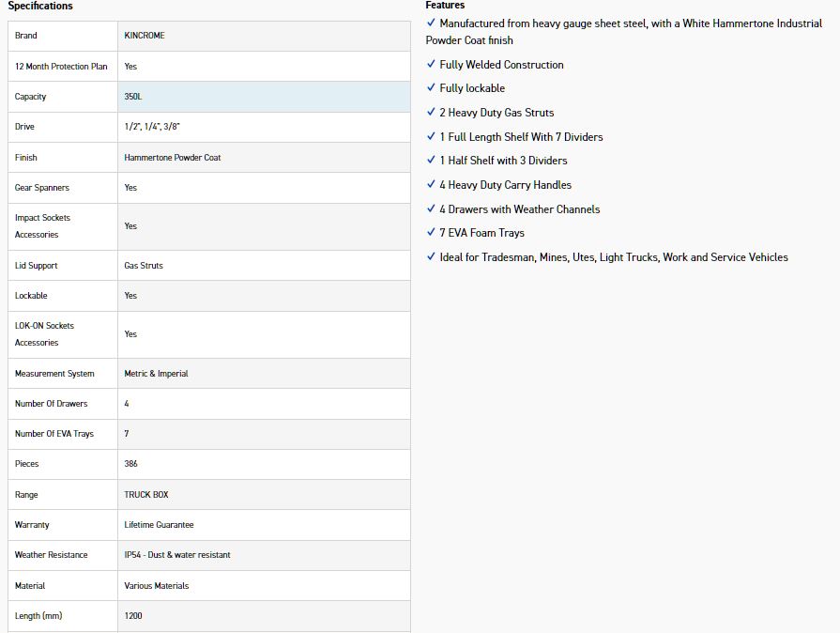The width and height of the screenshot is (840, 633).
Task: Select the checkmark before 1 Full Length Shelf
Action: tap(431, 136)
